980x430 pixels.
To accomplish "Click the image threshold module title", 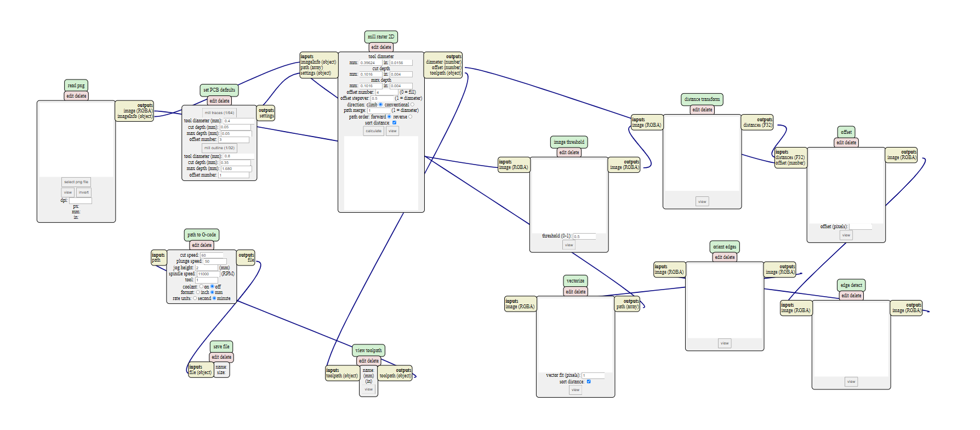I will pos(569,142).
